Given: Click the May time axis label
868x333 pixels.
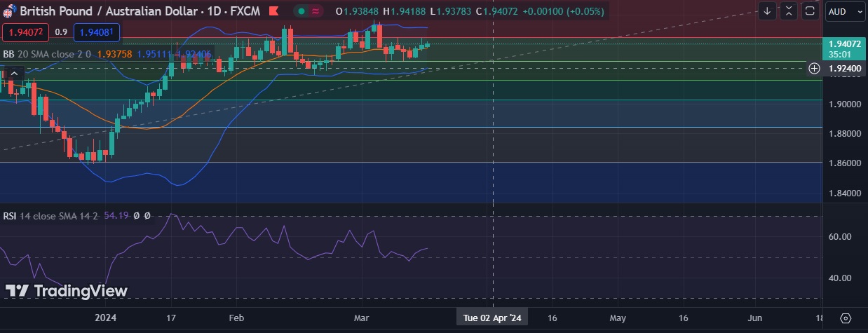Looking at the screenshot, I should coord(617,318).
